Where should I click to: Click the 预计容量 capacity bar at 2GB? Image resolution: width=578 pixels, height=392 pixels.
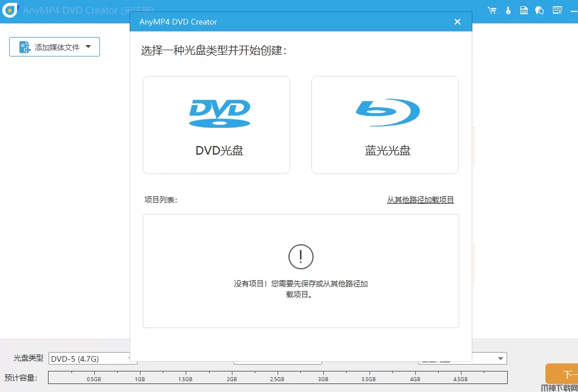[x=232, y=377]
